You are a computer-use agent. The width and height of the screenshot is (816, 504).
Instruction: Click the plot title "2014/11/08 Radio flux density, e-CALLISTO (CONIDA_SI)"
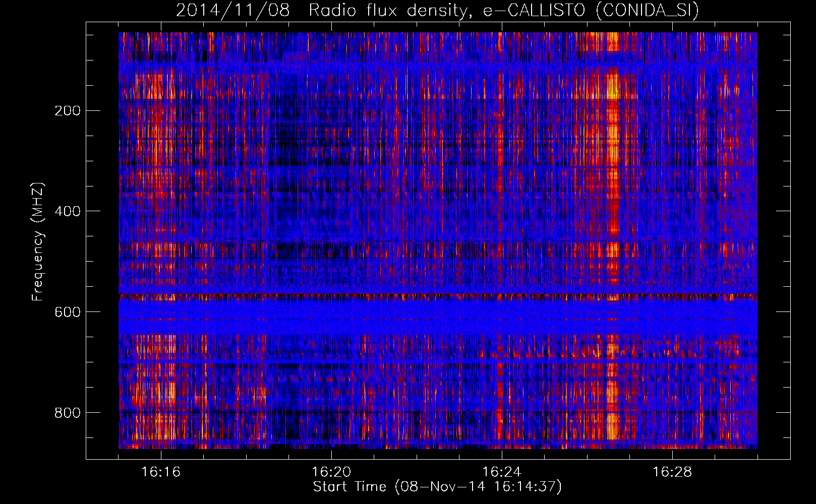pyautogui.click(x=437, y=10)
